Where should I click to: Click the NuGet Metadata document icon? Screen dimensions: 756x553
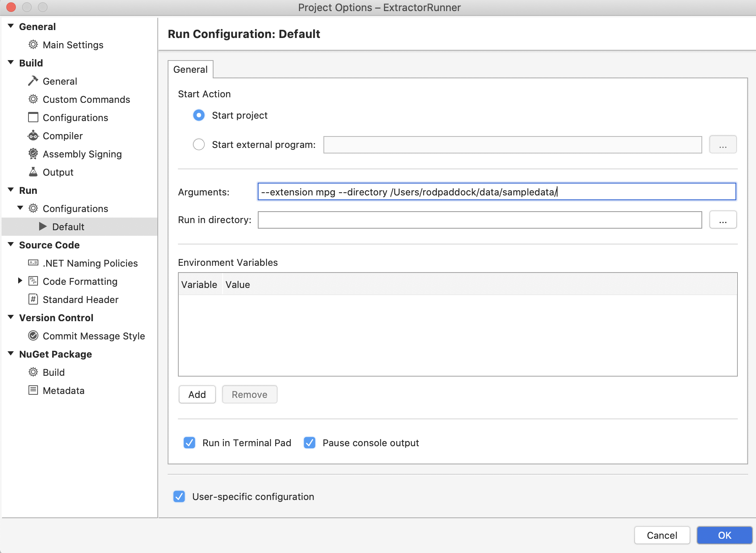[x=33, y=390]
